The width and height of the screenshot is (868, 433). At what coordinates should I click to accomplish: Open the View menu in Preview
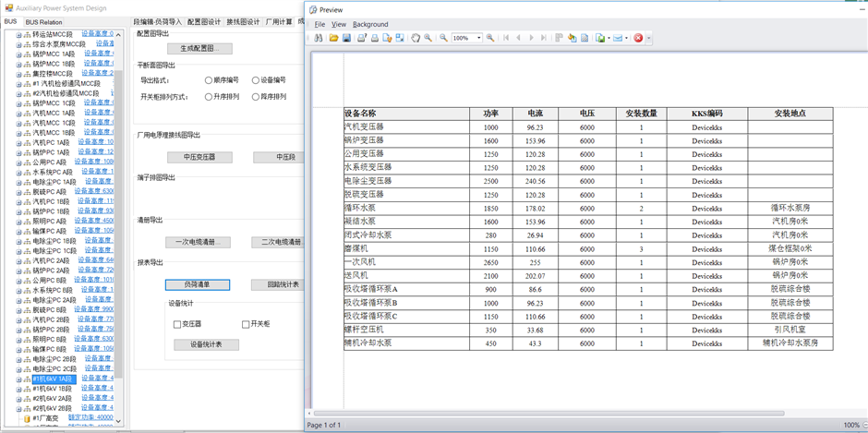(x=339, y=24)
